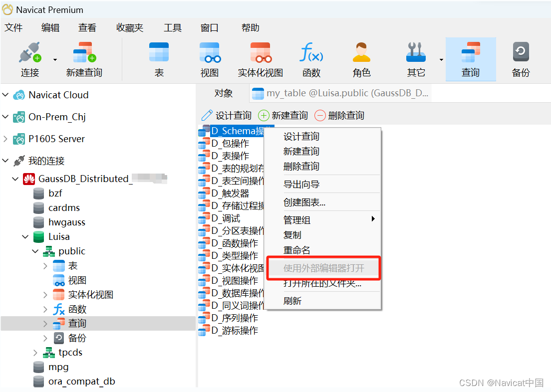Viewport: 551px width, 392px height.
Task: Open the Function (函数) toolbar icon
Action: pos(311,52)
